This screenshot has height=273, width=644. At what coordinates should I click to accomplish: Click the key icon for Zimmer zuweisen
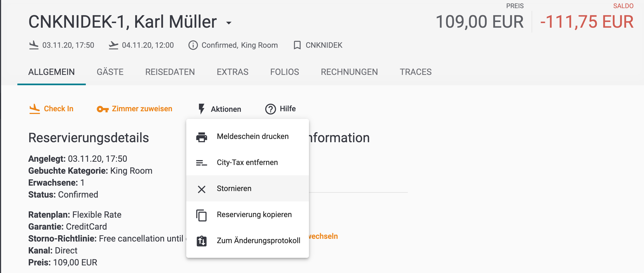click(x=103, y=109)
